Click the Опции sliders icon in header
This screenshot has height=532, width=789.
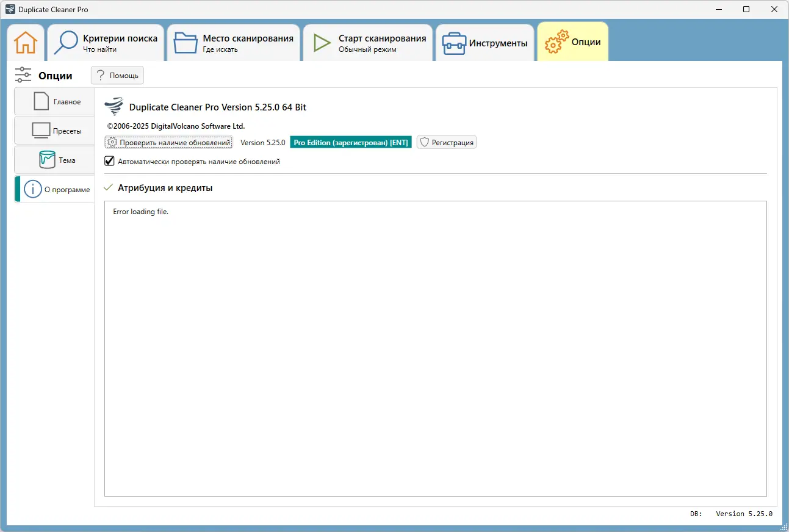click(x=23, y=75)
